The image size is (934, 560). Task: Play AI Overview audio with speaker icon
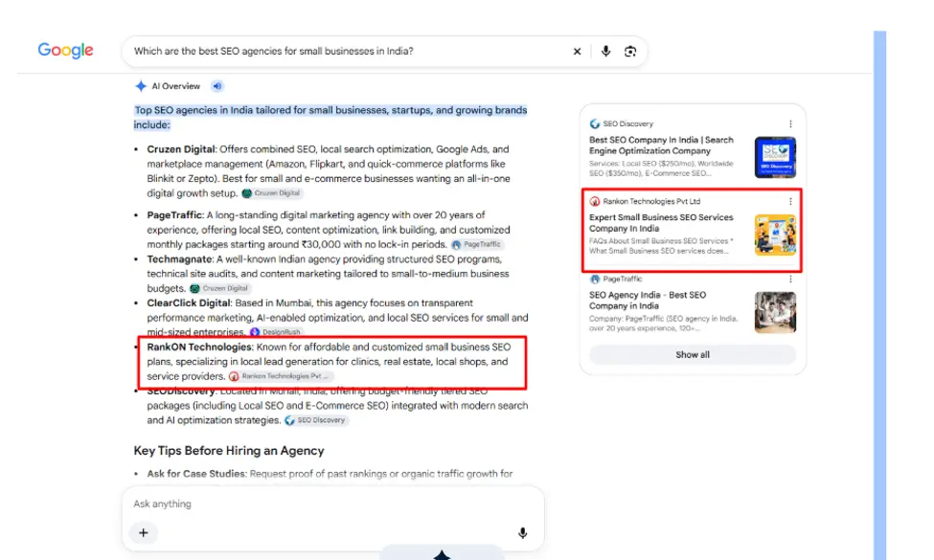[x=217, y=86]
